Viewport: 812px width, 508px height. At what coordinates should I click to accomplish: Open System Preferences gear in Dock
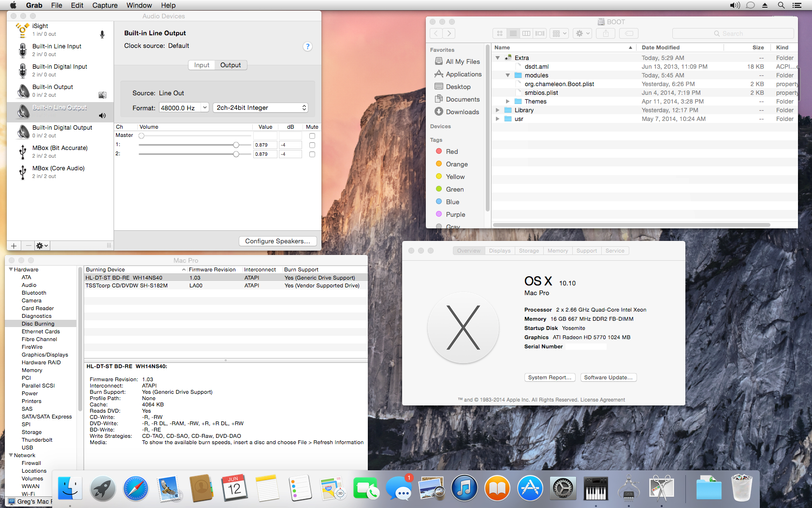coord(563,488)
